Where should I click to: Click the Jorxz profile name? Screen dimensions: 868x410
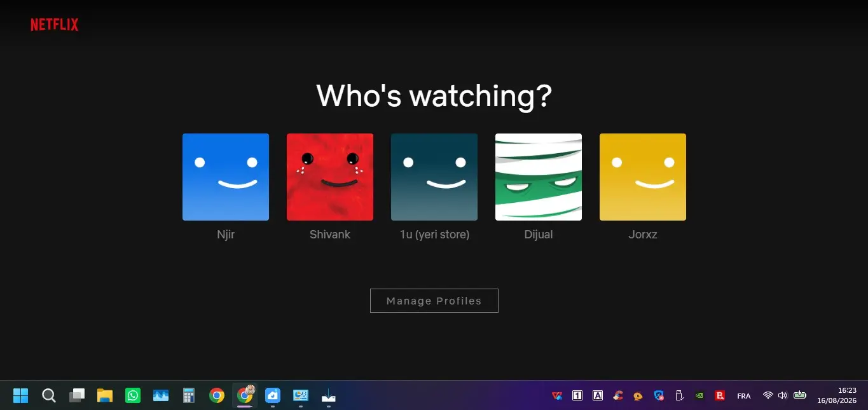tap(643, 235)
